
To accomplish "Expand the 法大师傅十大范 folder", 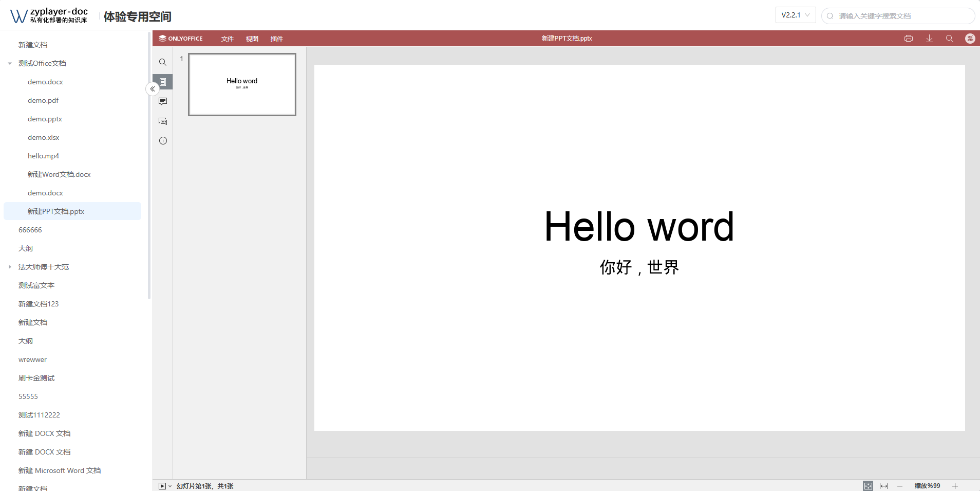I will (10, 267).
